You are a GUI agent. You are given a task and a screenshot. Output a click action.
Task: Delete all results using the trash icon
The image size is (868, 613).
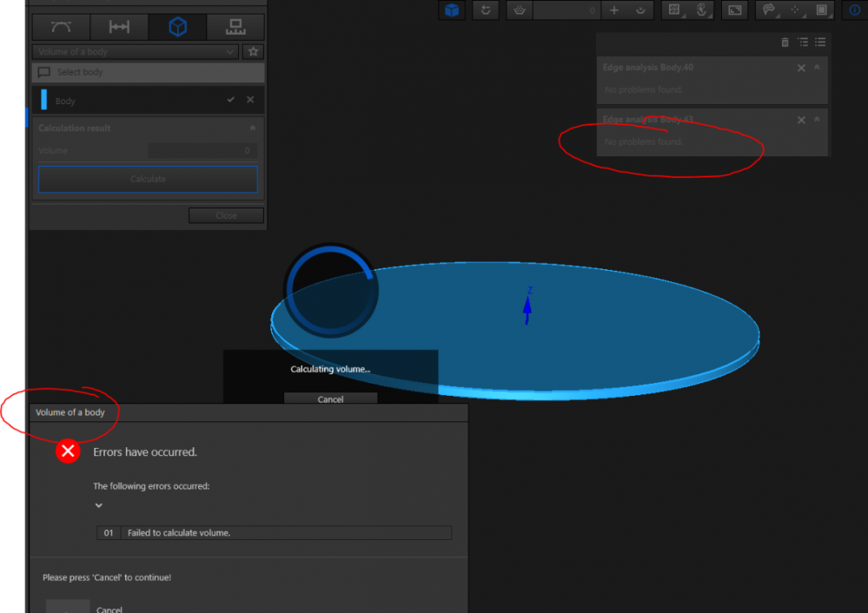tap(785, 42)
